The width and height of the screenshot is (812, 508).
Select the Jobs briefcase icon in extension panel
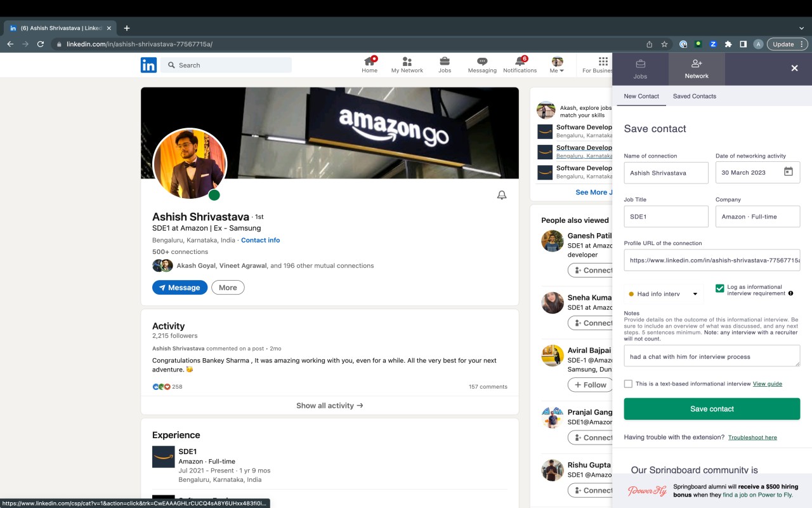640,68
